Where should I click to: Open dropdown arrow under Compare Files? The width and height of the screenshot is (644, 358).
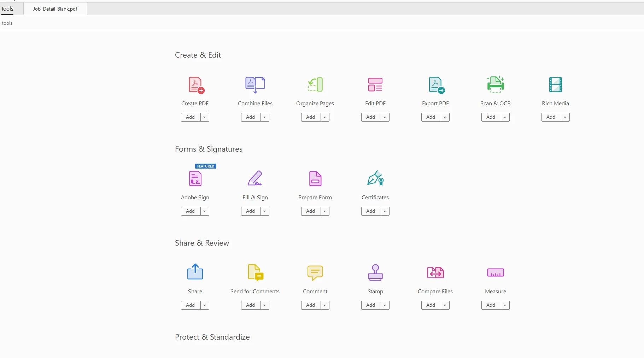(445, 305)
